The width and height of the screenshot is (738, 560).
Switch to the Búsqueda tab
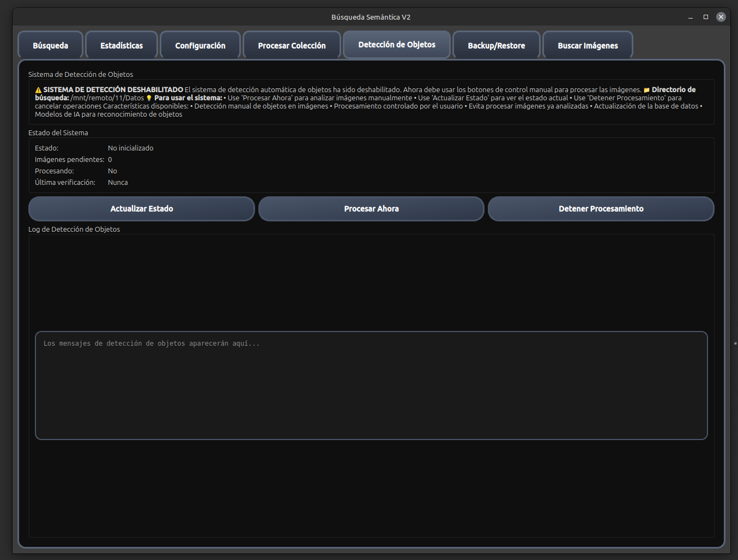50,45
